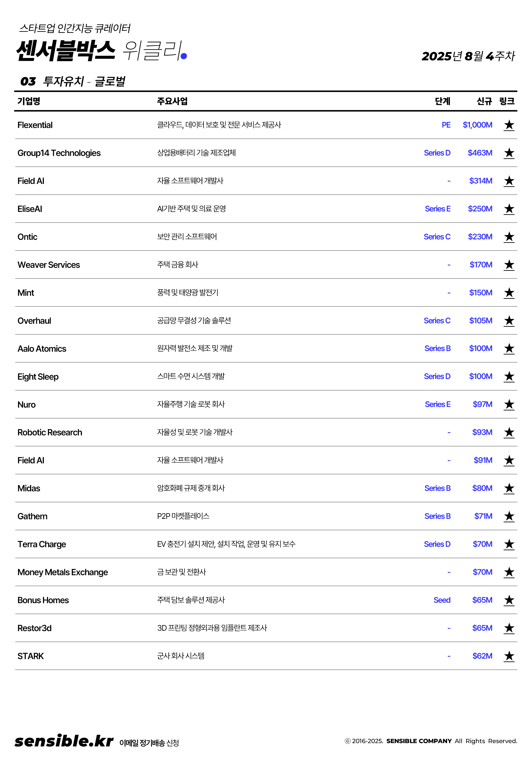
Task: Click the sensible.kr logo in footer
Action: pyautogui.click(x=64, y=741)
